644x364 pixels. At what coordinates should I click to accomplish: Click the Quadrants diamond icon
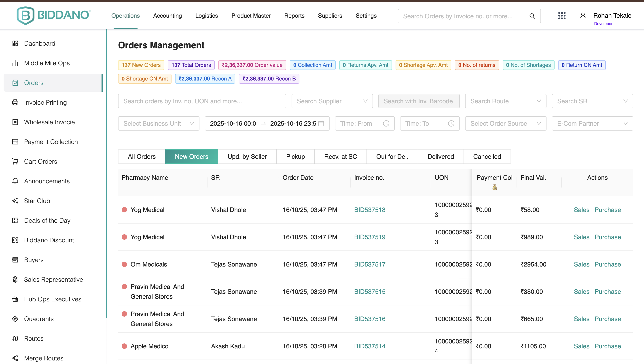pos(15,319)
